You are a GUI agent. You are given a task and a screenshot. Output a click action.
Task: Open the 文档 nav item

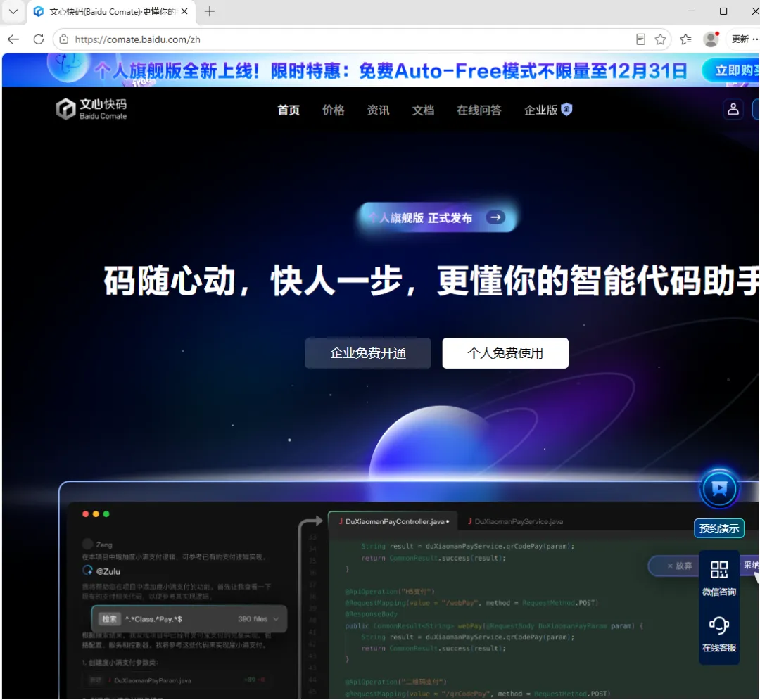423,110
